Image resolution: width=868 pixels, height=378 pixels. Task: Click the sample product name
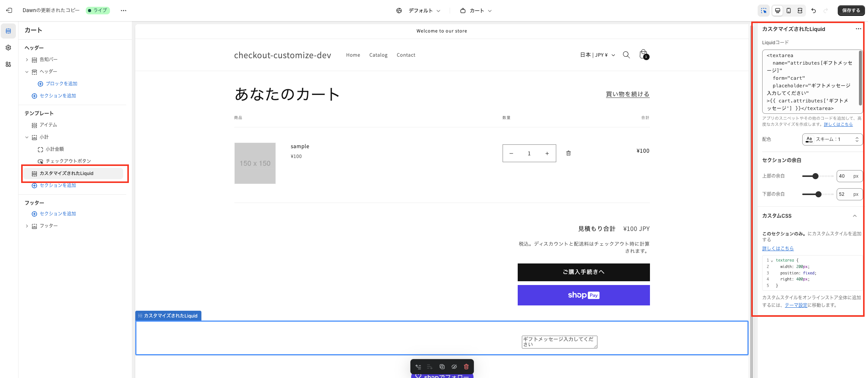(300, 146)
